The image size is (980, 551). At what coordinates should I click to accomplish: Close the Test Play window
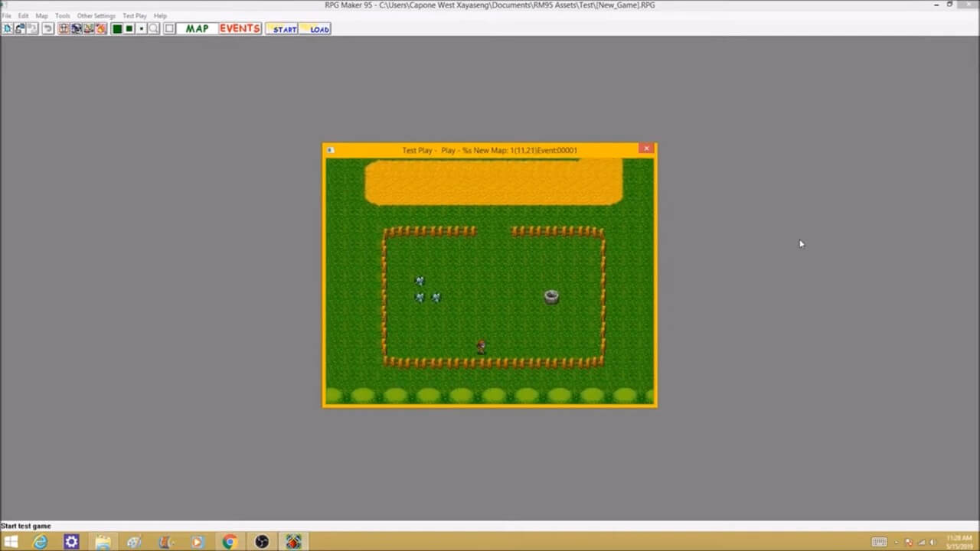[x=646, y=148]
